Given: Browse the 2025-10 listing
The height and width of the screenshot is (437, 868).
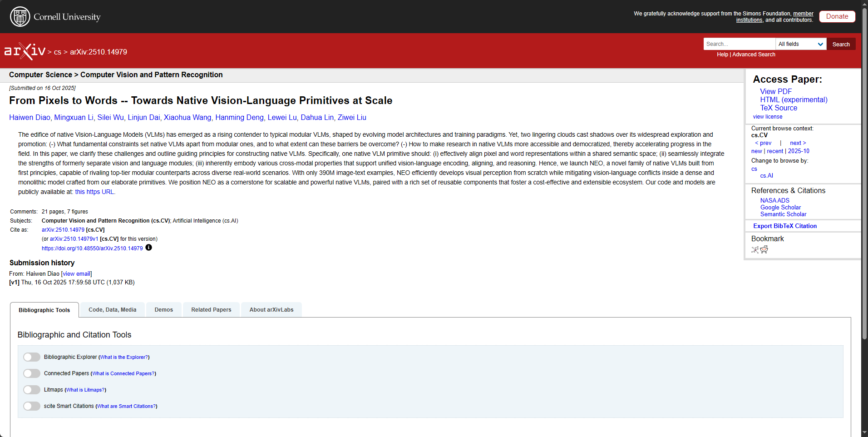Looking at the screenshot, I should coord(799,151).
